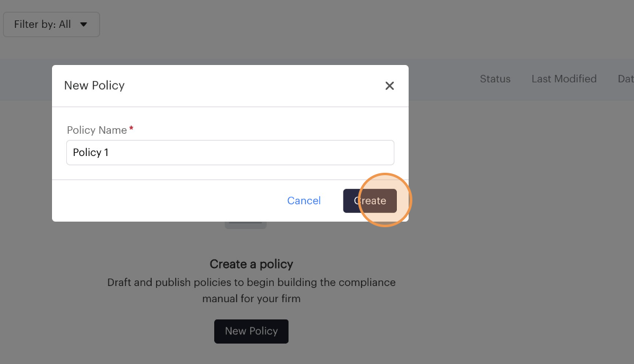Click the Create a policy heading
Screen dimensions: 634x364
point(251,264)
